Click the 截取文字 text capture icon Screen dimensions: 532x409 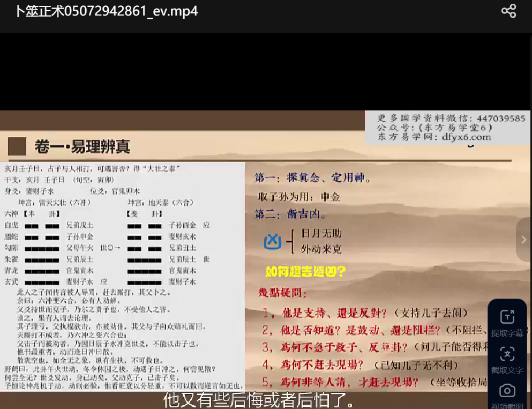(507, 354)
